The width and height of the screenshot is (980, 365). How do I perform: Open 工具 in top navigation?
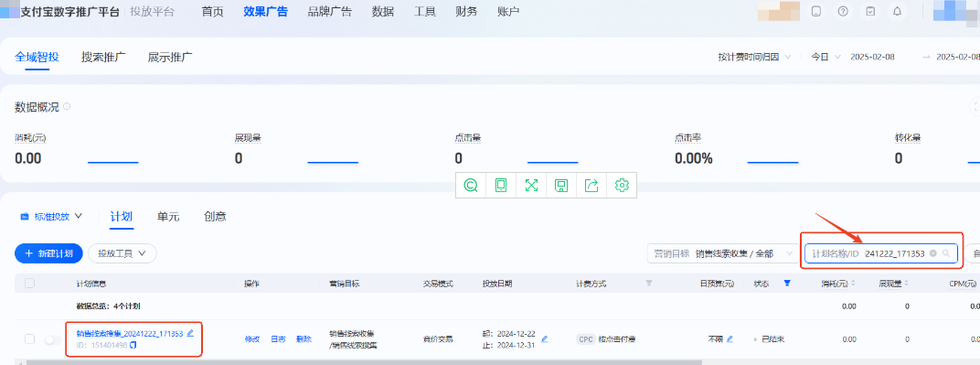(425, 11)
